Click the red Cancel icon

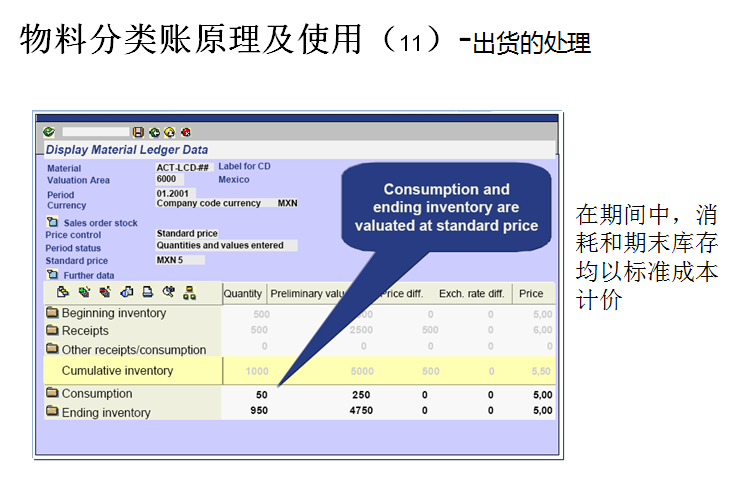coord(186,132)
